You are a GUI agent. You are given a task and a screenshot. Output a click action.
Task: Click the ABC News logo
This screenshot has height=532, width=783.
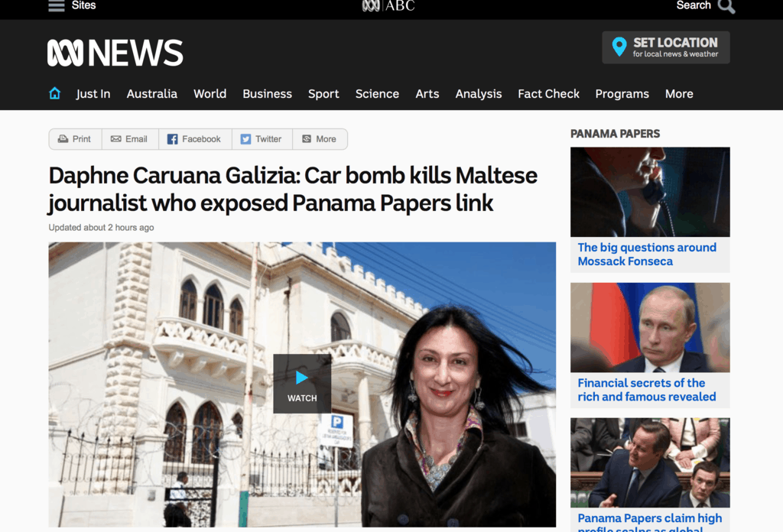(115, 53)
